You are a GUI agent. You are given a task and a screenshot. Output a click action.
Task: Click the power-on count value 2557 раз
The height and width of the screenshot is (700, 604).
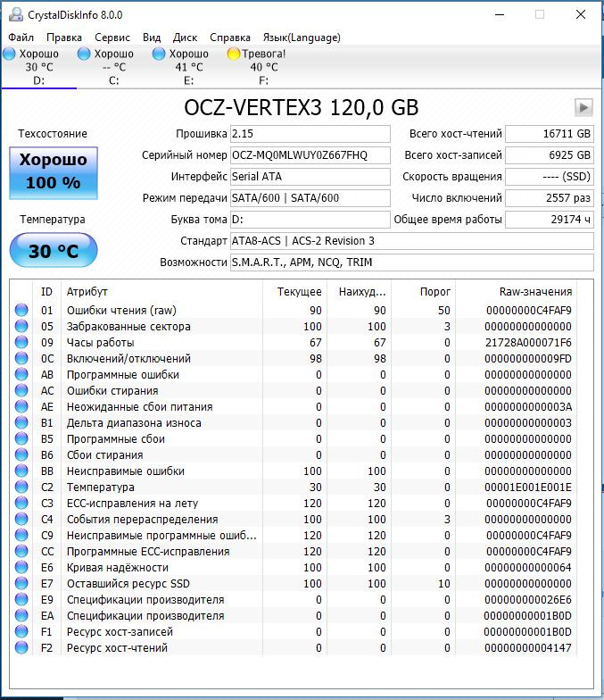click(x=550, y=198)
